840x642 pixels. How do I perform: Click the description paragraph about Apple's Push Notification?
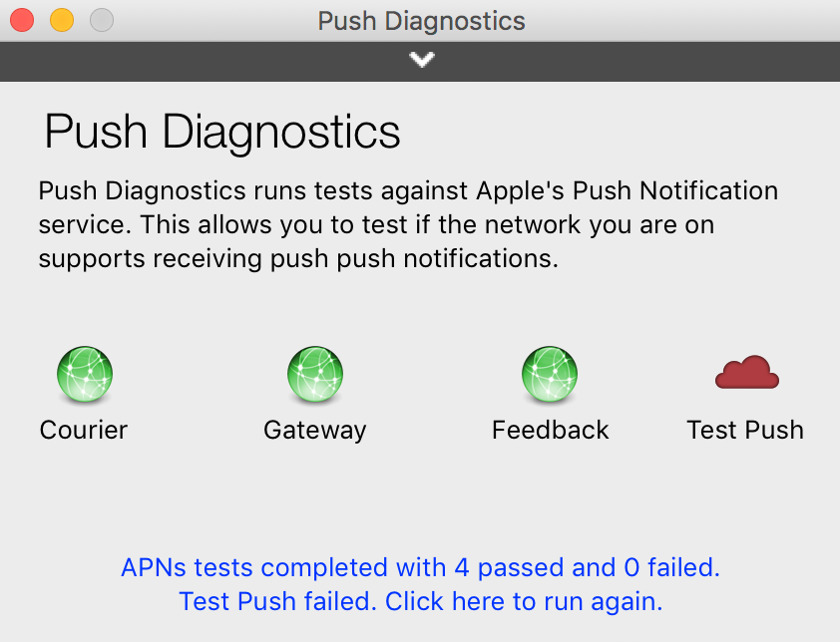click(x=408, y=225)
